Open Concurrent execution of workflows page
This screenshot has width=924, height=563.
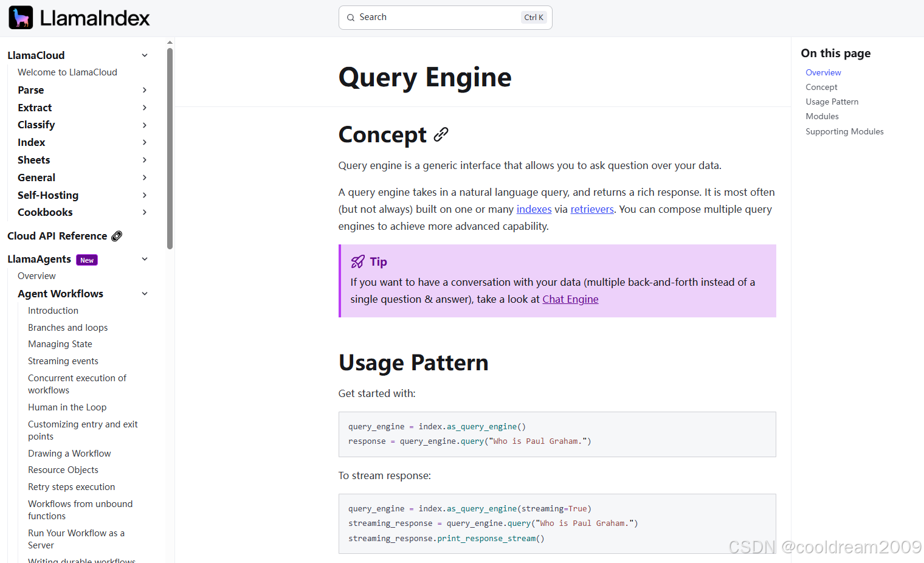pos(77,384)
